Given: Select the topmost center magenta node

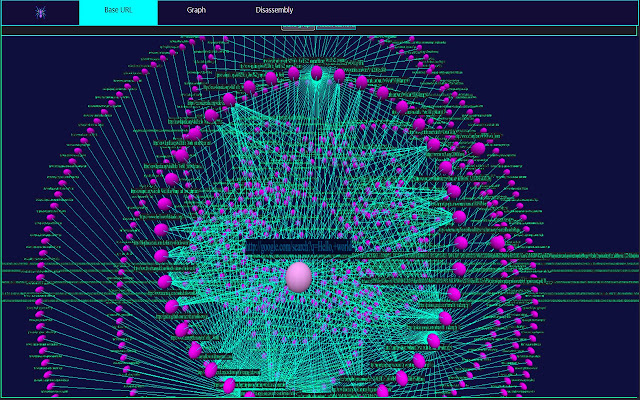Looking at the screenshot, I should pyautogui.click(x=317, y=73).
